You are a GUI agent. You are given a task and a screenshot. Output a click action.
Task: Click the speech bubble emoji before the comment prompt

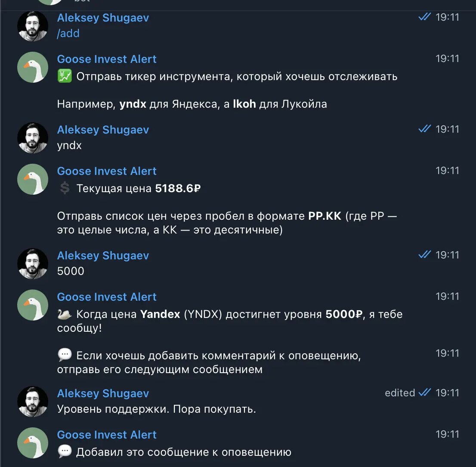click(64, 354)
